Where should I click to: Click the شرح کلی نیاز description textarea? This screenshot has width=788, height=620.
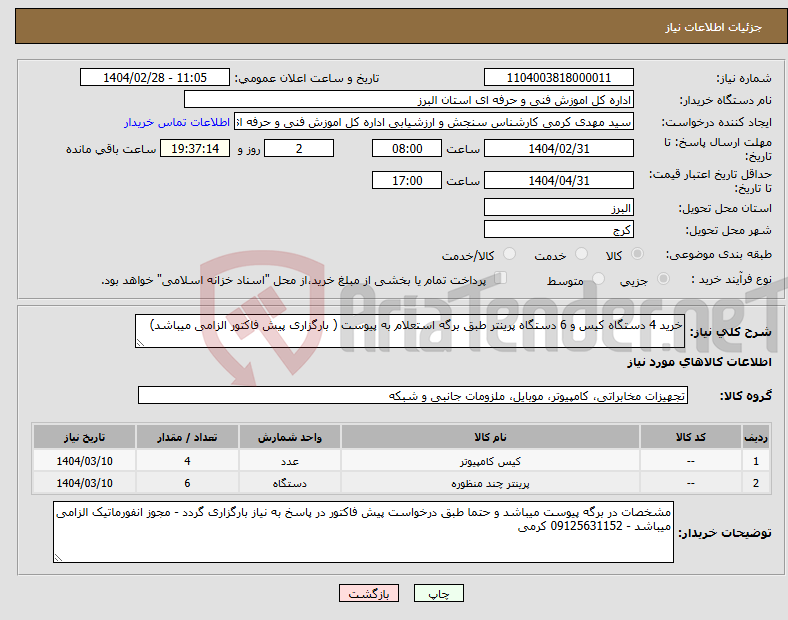click(410, 331)
